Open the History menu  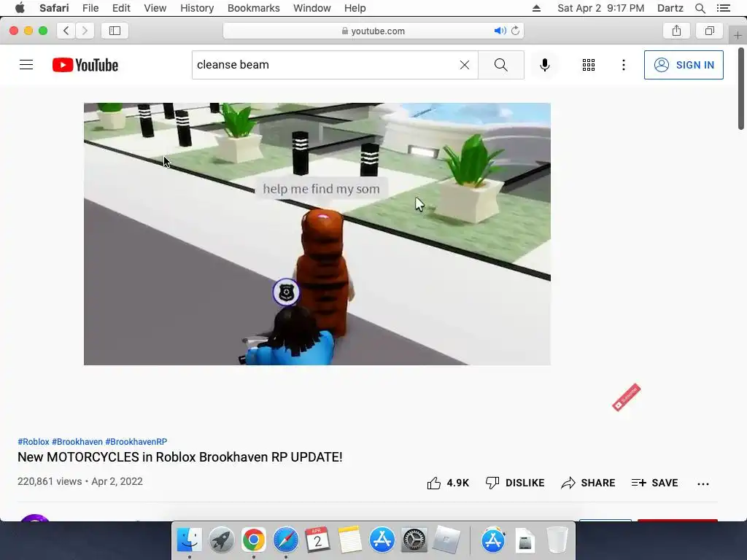click(197, 8)
